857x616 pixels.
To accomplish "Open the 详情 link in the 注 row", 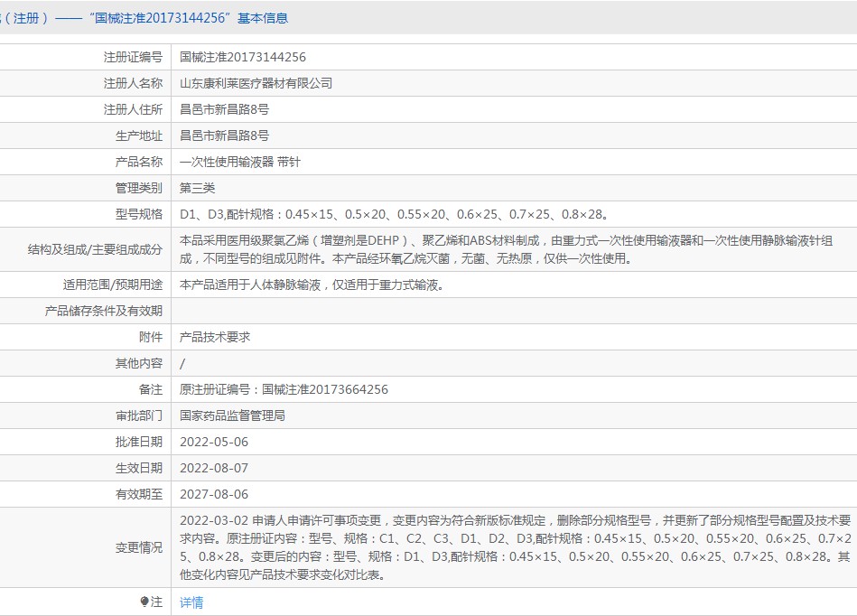I will tap(191, 602).
